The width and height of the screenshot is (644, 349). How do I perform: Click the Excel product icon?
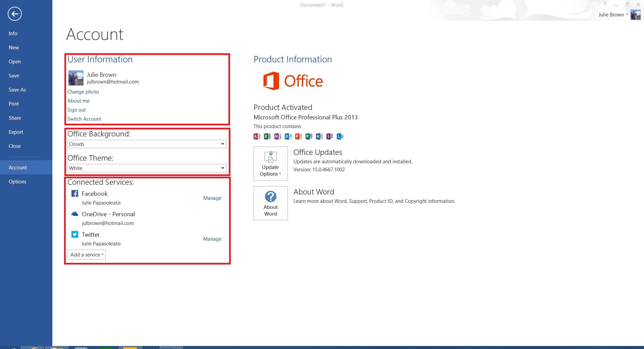click(267, 136)
